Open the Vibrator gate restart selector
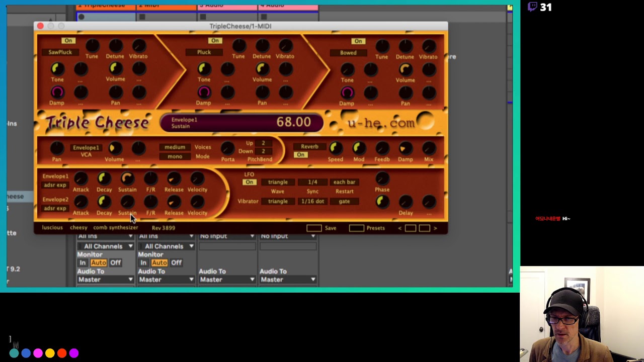644x362 pixels. (x=344, y=201)
